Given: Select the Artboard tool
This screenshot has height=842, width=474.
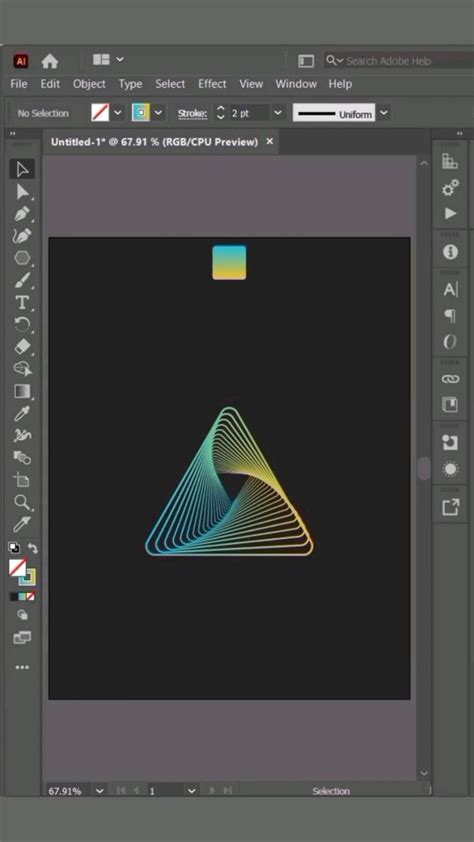Looking at the screenshot, I should click(22, 480).
